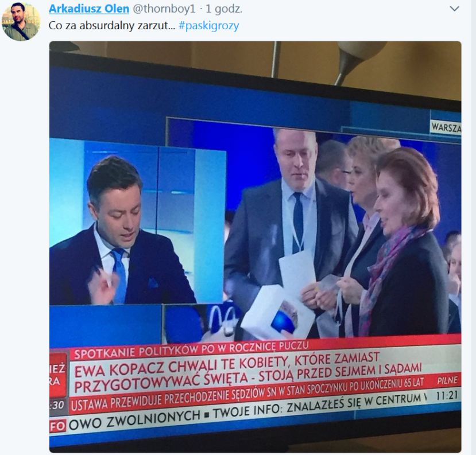
Task: Click the 11:21 clock in the photo
Action: click(x=447, y=395)
